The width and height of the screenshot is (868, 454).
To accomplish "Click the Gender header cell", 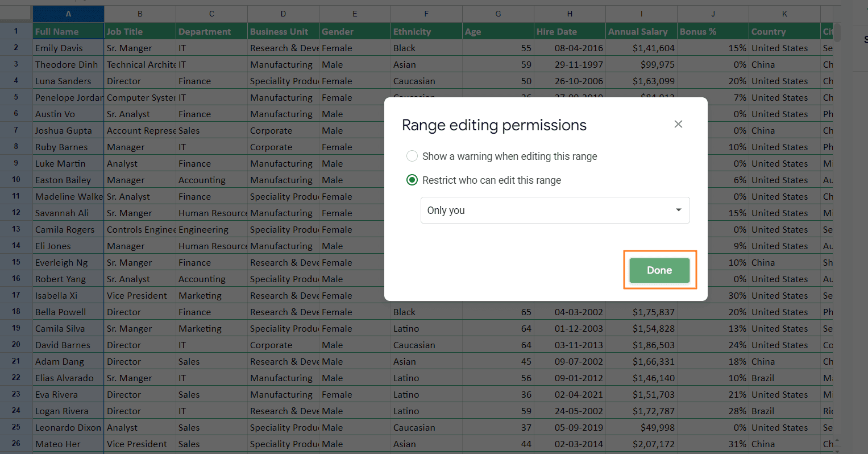I will [x=355, y=31].
